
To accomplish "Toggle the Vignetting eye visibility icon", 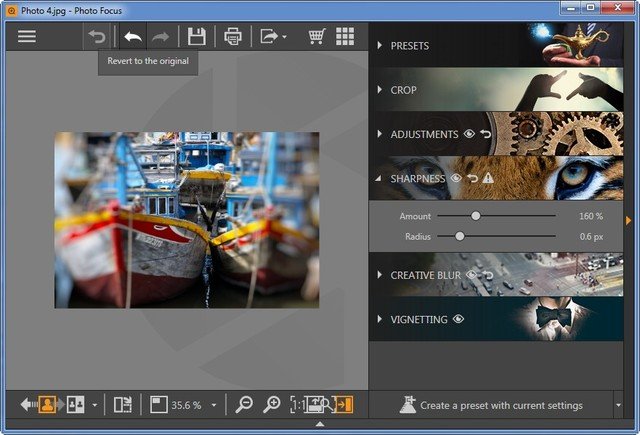I will [x=459, y=319].
